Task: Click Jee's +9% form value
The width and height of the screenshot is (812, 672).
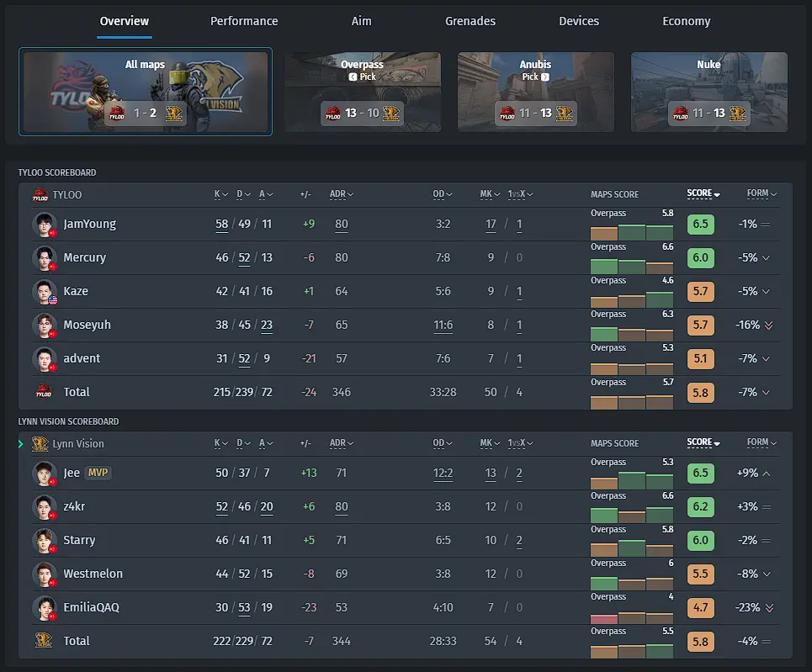Action: point(748,474)
